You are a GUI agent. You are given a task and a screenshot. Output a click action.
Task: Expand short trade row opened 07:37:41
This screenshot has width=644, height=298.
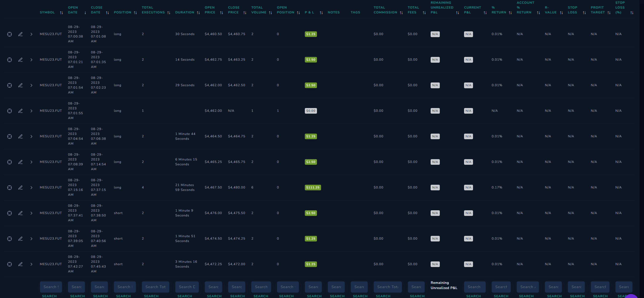pos(31,213)
